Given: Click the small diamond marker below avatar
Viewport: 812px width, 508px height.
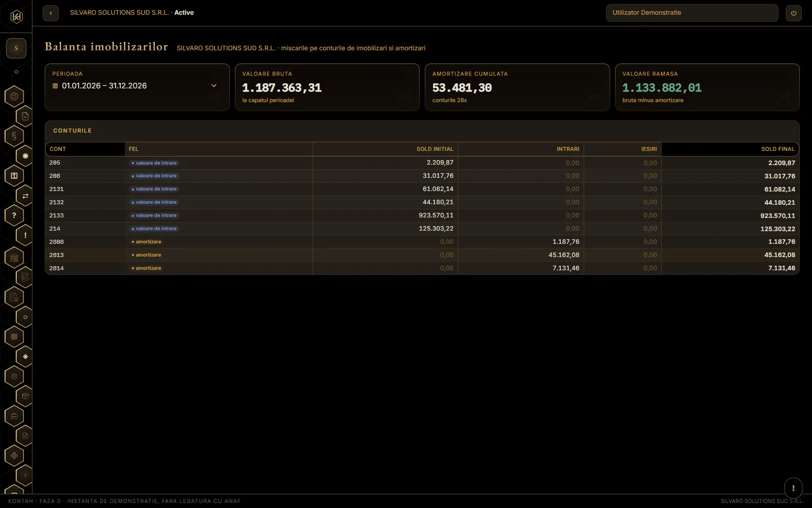Looking at the screenshot, I should (16, 72).
